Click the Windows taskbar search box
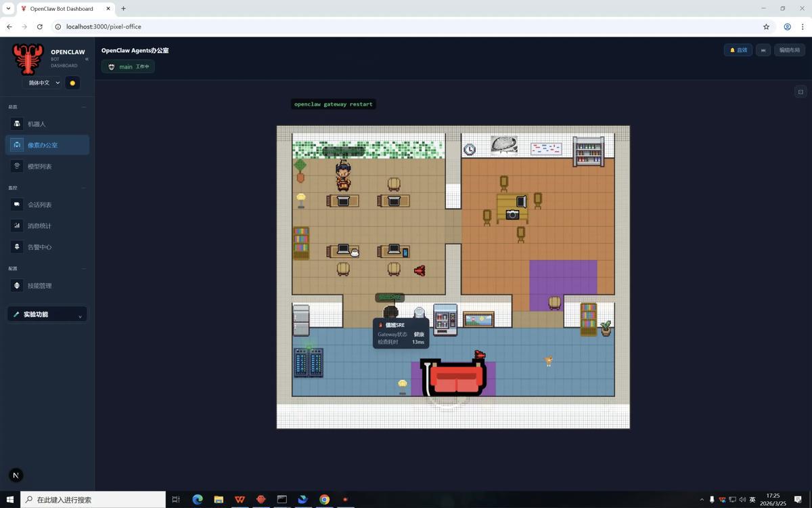Screen dimensions: 812x508 (93, 499)
